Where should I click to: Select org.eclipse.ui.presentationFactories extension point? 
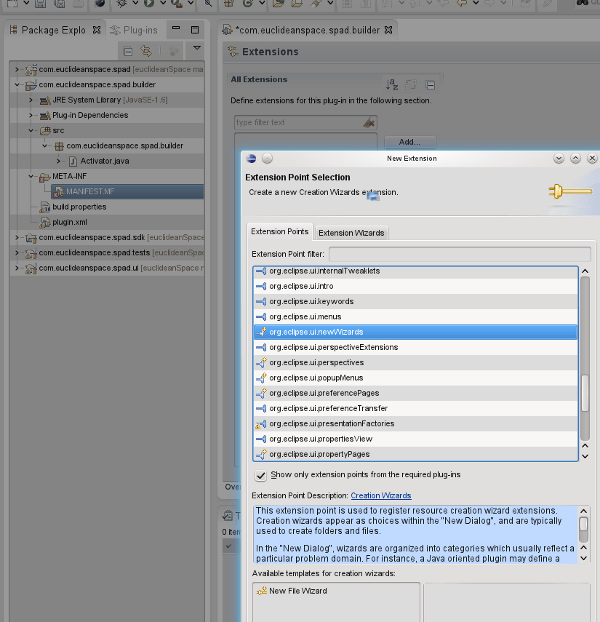click(x=416, y=424)
